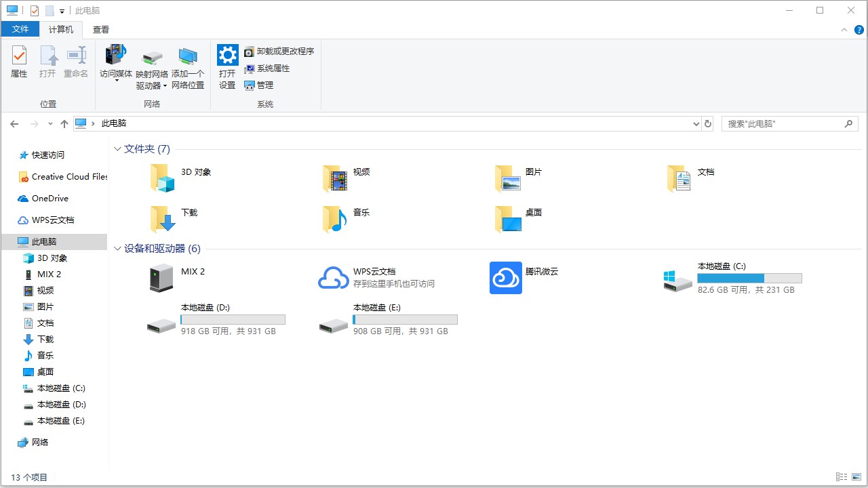The width and height of the screenshot is (868, 488).
Task: Select MIX 2 in the navigation pane
Action: [43, 274]
